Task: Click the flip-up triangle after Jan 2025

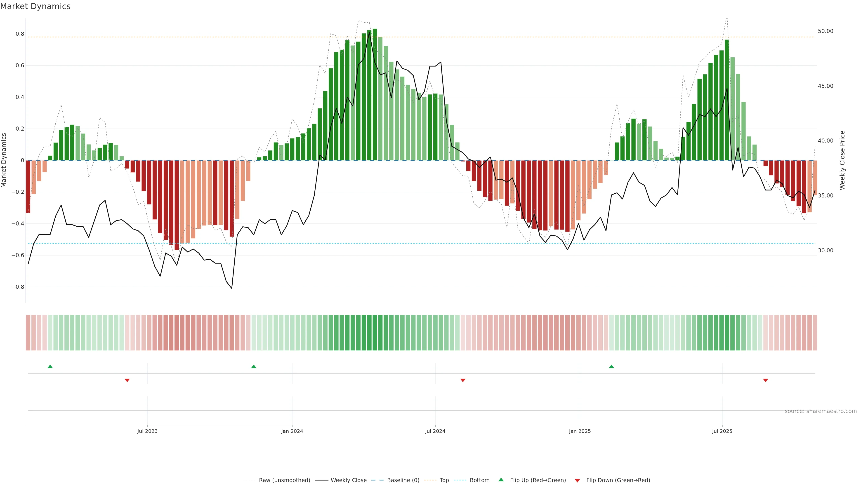Action: 611,366
